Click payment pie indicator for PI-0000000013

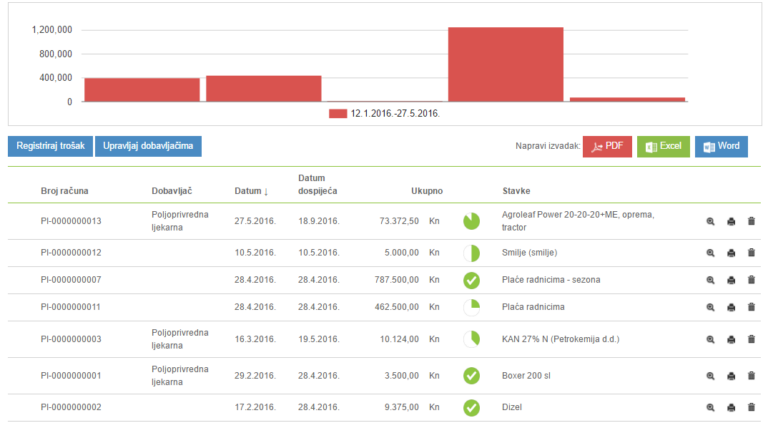click(471, 221)
